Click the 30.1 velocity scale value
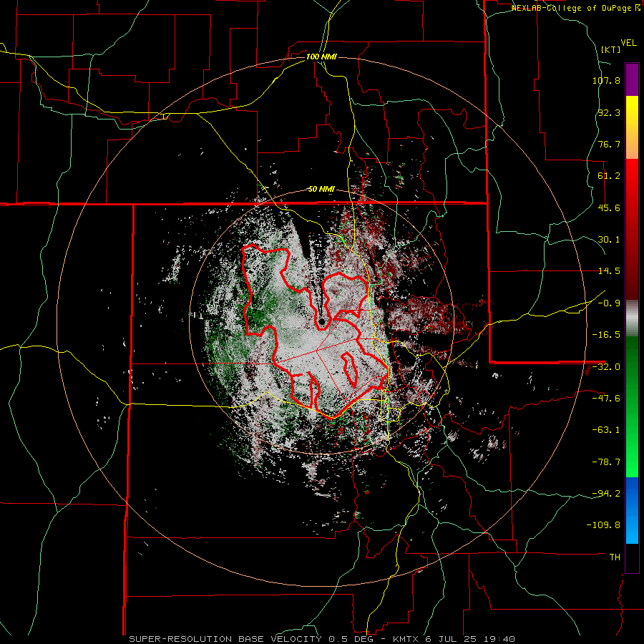The height and width of the screenshot is (644, 644). 609,240
